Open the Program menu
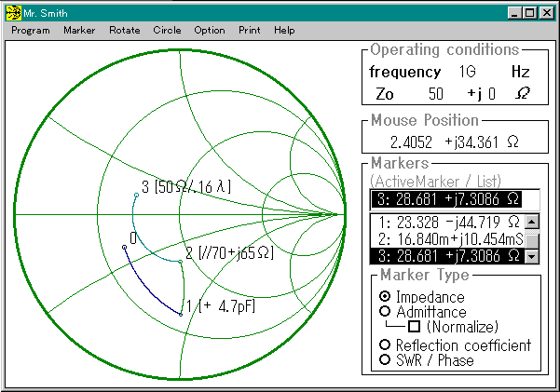Viewport: 560px width, 392px height. click(31, 31)
